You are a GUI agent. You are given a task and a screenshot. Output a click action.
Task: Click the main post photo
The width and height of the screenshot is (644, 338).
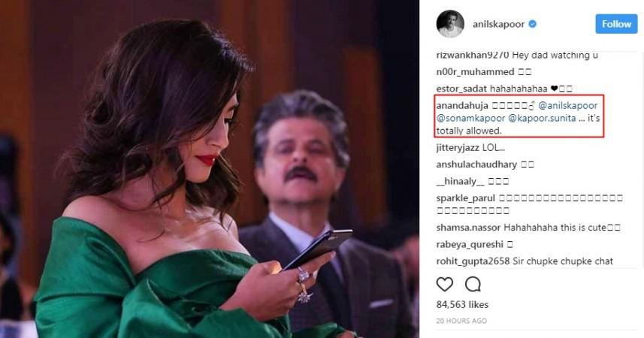point(210,169)
